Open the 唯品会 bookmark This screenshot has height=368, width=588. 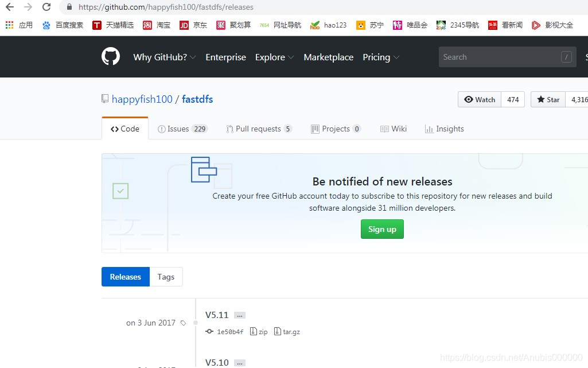pos(410,25)
